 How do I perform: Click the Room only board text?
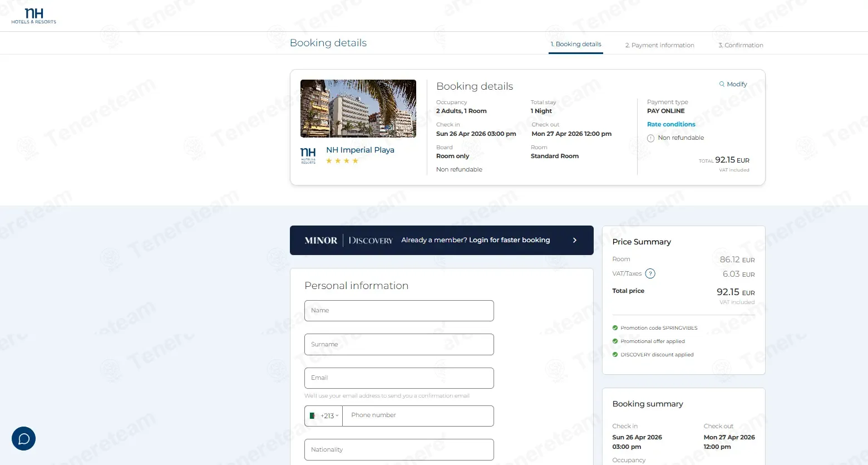point(452,156)
